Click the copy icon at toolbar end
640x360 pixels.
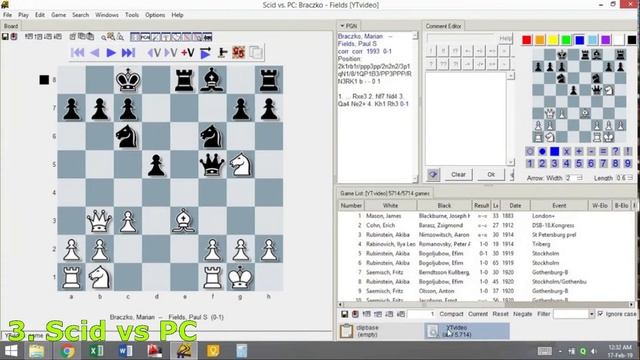point(256,52)
